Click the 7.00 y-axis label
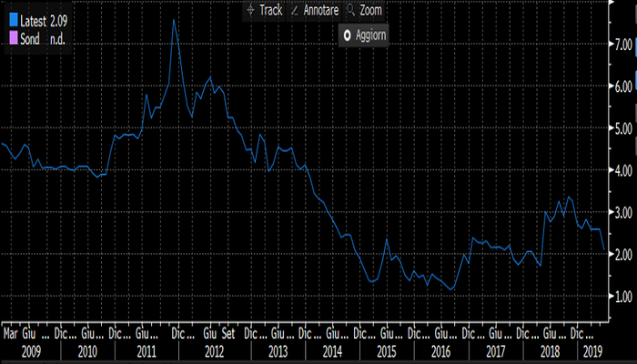This screenshot has height=364, width=637. click(x=622, y=44)
